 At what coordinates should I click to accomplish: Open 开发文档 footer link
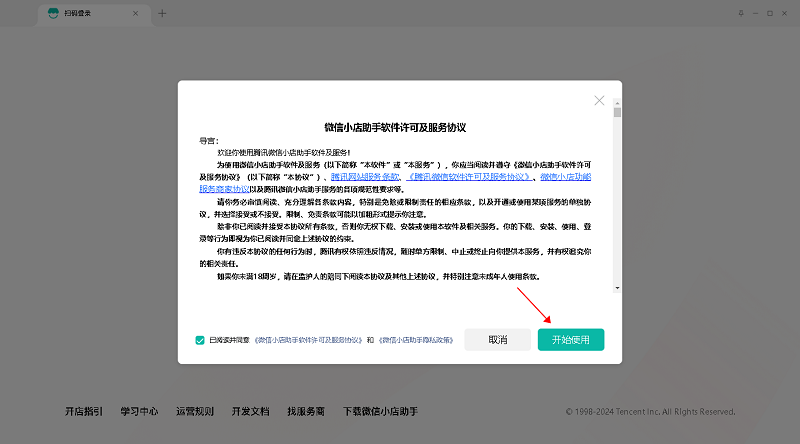[x=250, y=411]
